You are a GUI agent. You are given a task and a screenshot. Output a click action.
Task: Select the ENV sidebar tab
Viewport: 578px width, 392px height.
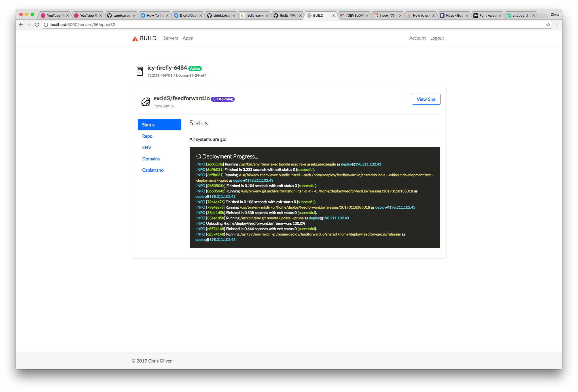pyautogui.click(x=147, y=147)
